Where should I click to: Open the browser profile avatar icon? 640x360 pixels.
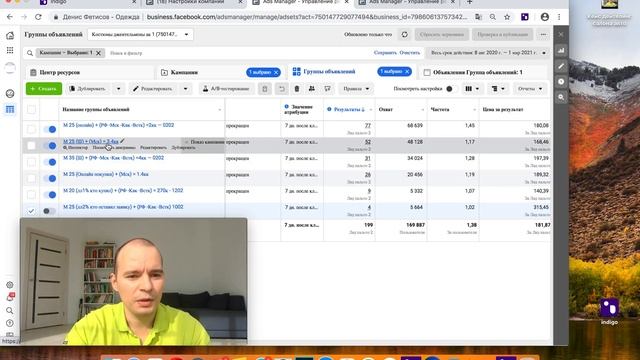(544, 17)
